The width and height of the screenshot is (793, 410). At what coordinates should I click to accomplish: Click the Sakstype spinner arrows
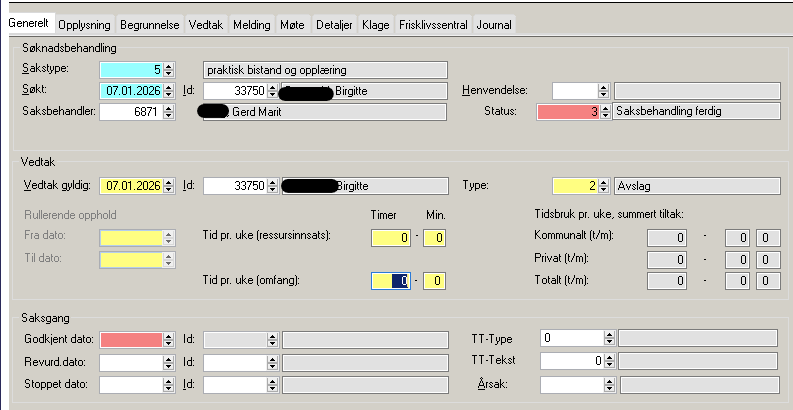pyautogui.click(x=168, y=70)
